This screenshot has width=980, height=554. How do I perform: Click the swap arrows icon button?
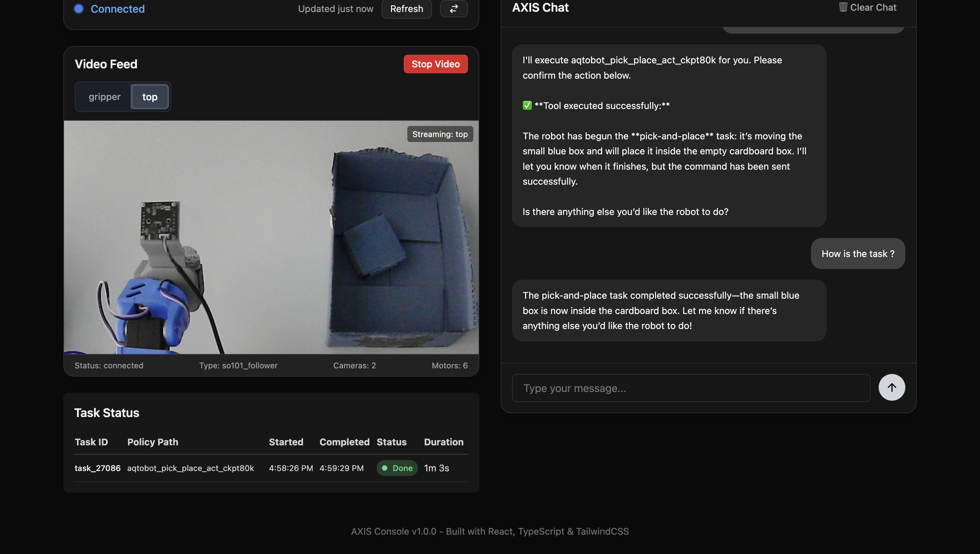[x=453, y=9]
